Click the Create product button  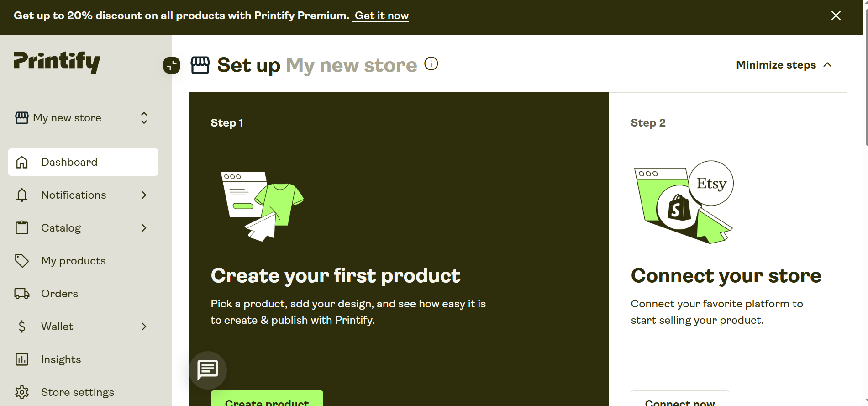[x=267, y=401]
